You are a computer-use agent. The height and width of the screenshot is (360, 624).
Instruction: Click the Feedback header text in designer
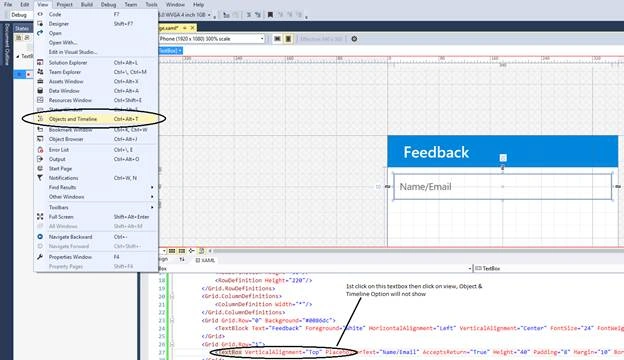[436, 152]
